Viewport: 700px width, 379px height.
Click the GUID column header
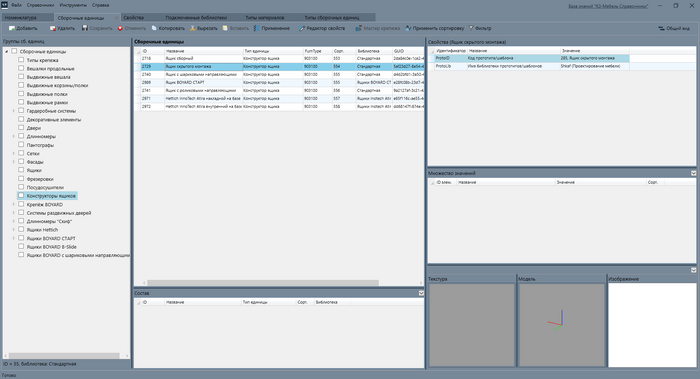click(408, 51)
